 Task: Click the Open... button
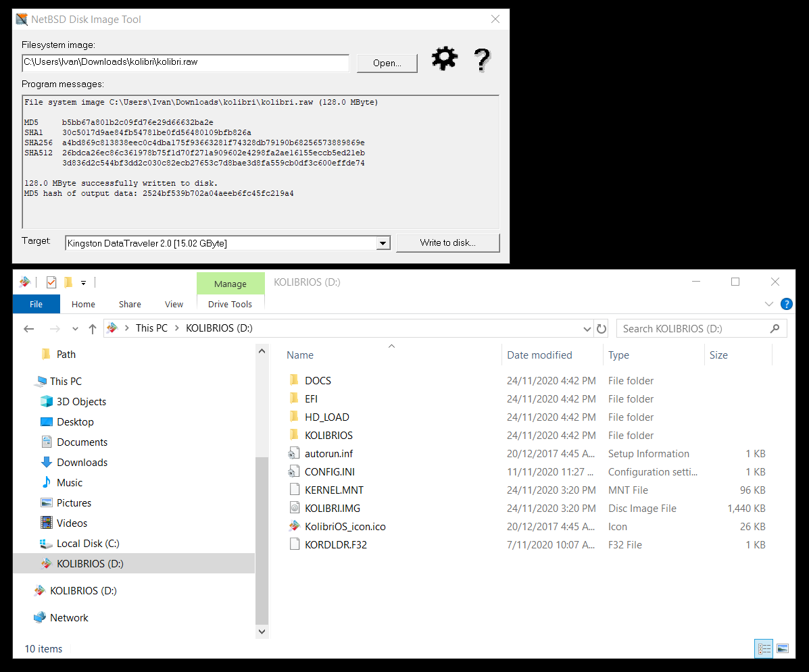click(x=387, y=63)
